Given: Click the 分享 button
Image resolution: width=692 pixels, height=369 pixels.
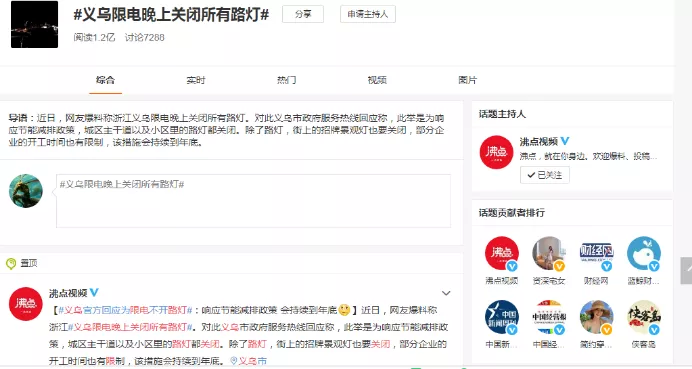Looking at the screenshot, I should pos(303,14).
